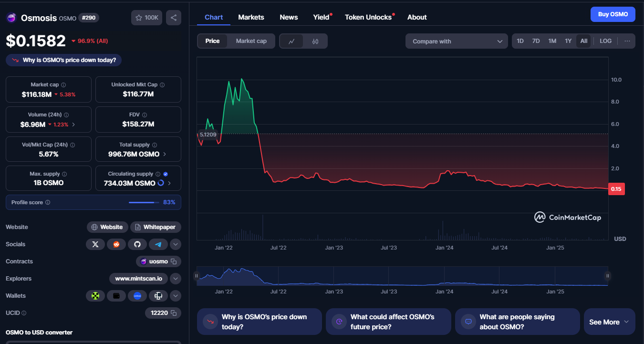Viewport: 644px width, 344px height.
Task: Click info icon next to UCID label
Action: [x=24, y=313]
